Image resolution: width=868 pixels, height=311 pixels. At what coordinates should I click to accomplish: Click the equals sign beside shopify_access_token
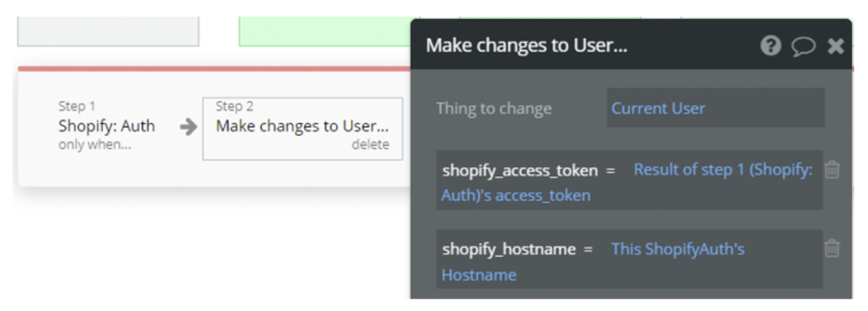coord(610,170)
